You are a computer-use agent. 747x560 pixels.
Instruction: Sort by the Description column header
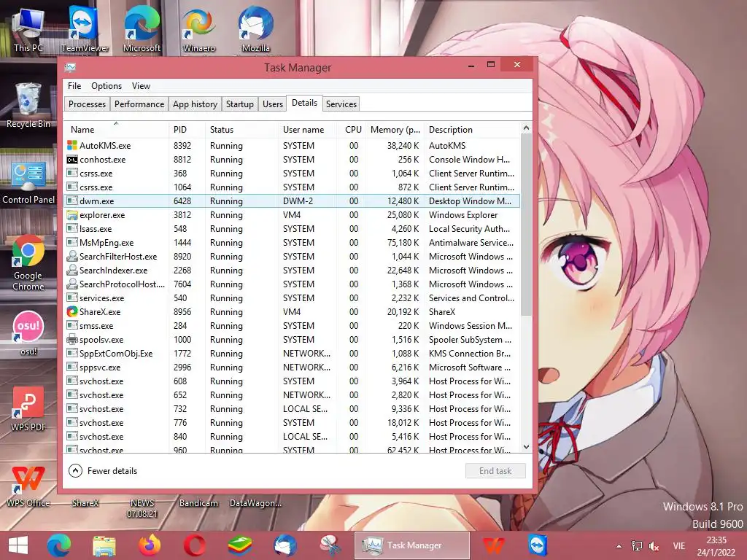point(473,130)
